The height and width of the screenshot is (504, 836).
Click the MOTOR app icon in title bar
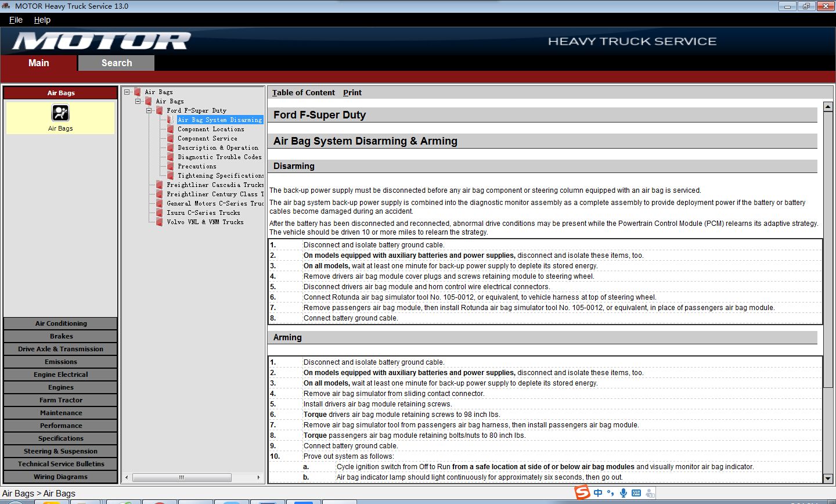(x=6, y=6)
